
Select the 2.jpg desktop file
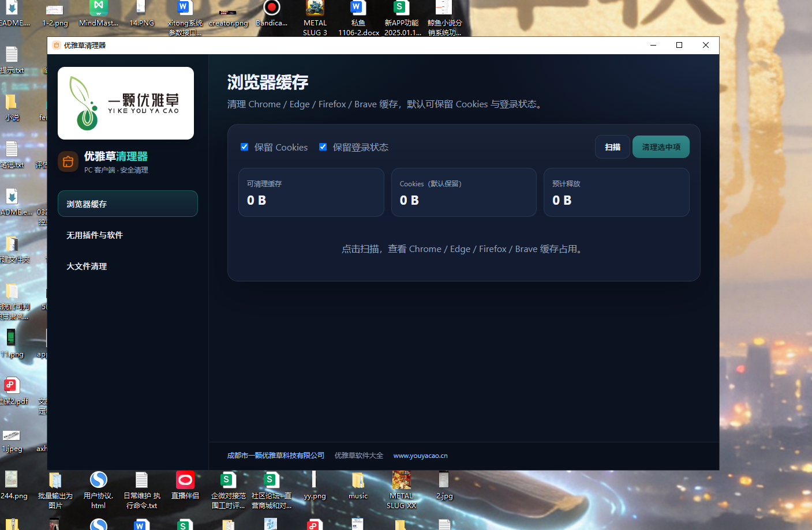point(444,486)
